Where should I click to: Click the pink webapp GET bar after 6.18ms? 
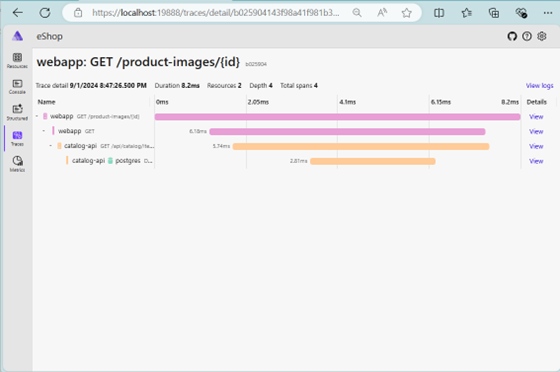click(347, 132)
